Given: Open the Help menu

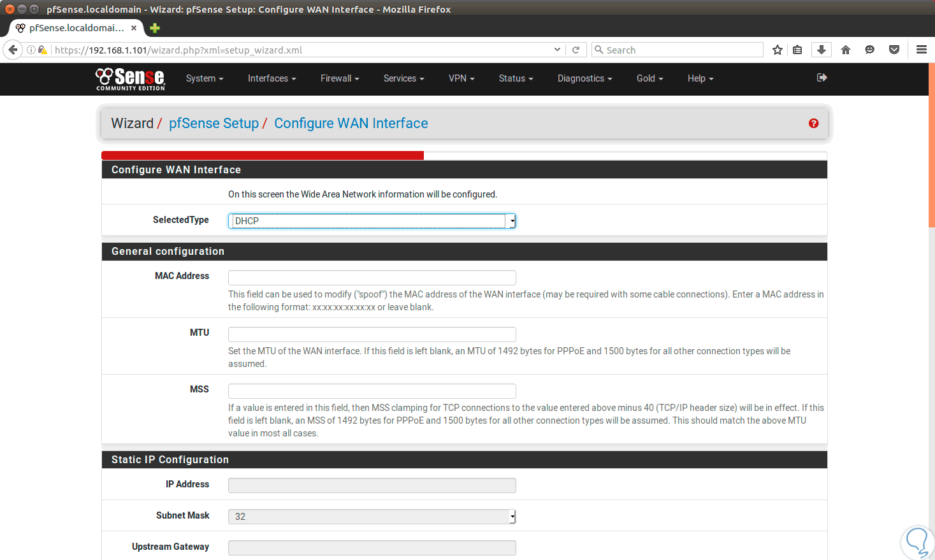Looking at the screenshot, I should pyautogui.click(x=700, y=78).
